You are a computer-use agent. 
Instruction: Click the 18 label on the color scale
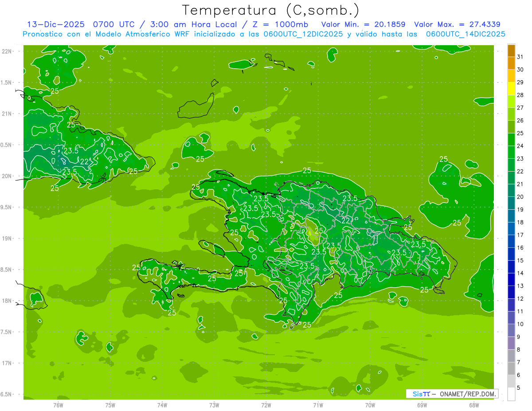pyautogui.click(x=520, y=222)
